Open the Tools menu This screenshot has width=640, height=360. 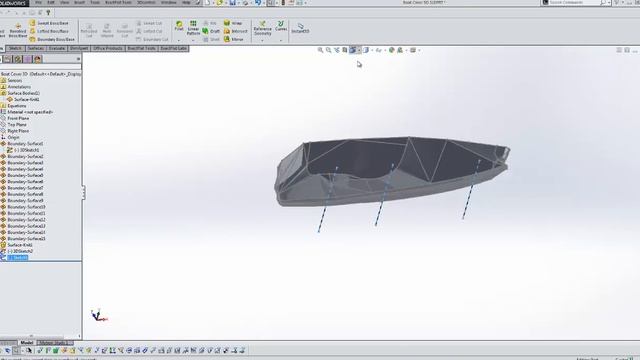coord(95,2)
